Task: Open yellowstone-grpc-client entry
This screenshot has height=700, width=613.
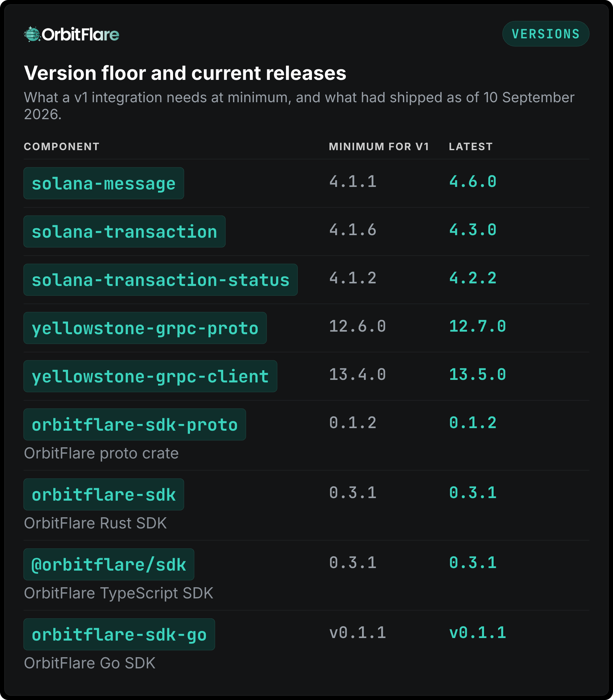Action: (x=150, y=376)
